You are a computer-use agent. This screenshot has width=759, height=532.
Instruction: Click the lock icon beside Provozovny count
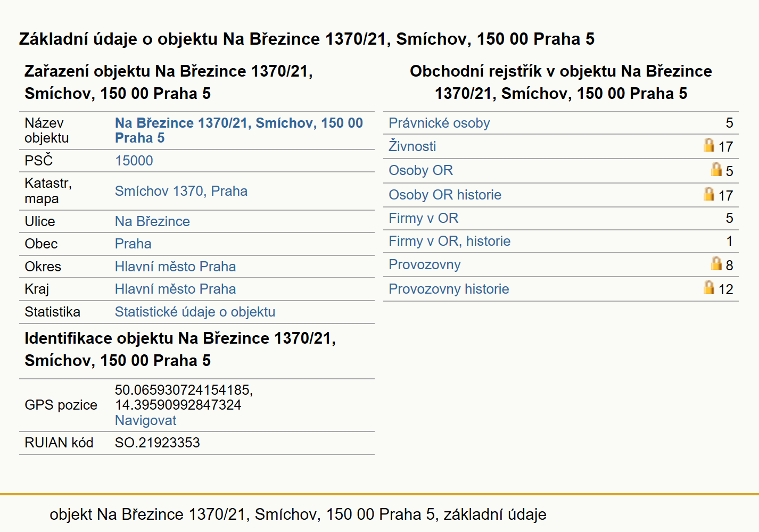[x=716, y=263]
